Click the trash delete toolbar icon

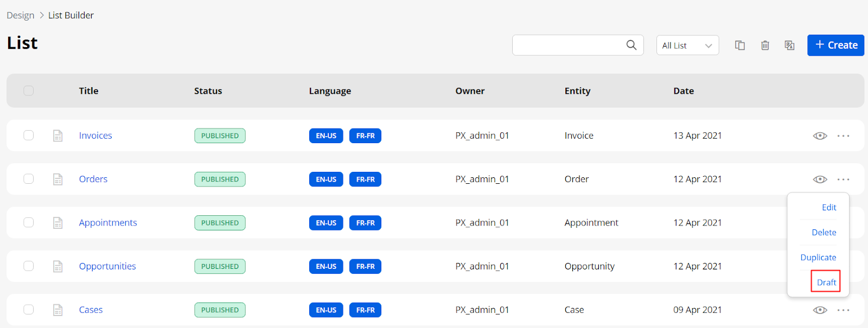765,46
